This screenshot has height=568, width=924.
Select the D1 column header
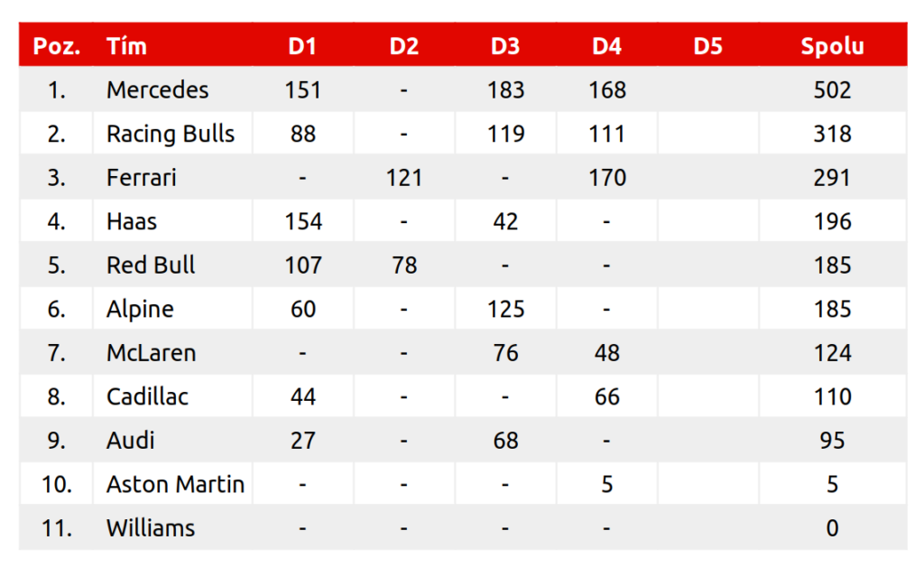pyautogui.click(x=302, y=46)
